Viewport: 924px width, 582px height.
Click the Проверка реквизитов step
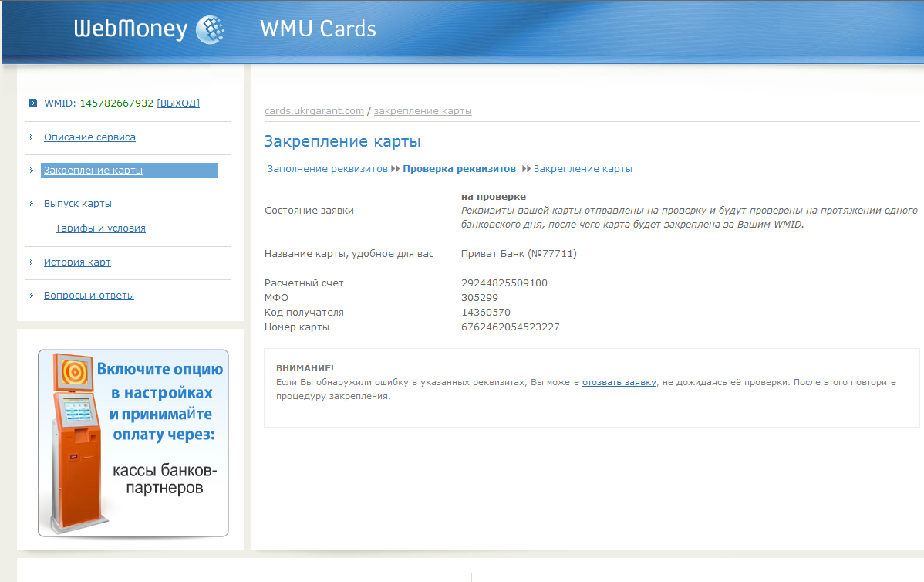click(459, 168)
